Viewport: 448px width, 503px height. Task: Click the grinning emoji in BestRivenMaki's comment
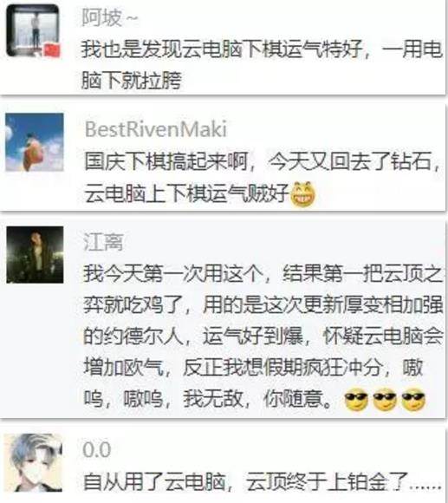(x=302, y=194)
